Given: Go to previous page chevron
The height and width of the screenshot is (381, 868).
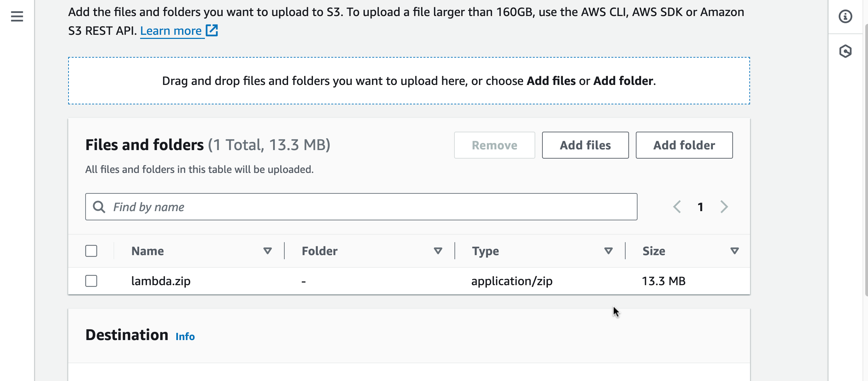Looking at the screenshot, I should pyautogui.click(x=677, y=207).
